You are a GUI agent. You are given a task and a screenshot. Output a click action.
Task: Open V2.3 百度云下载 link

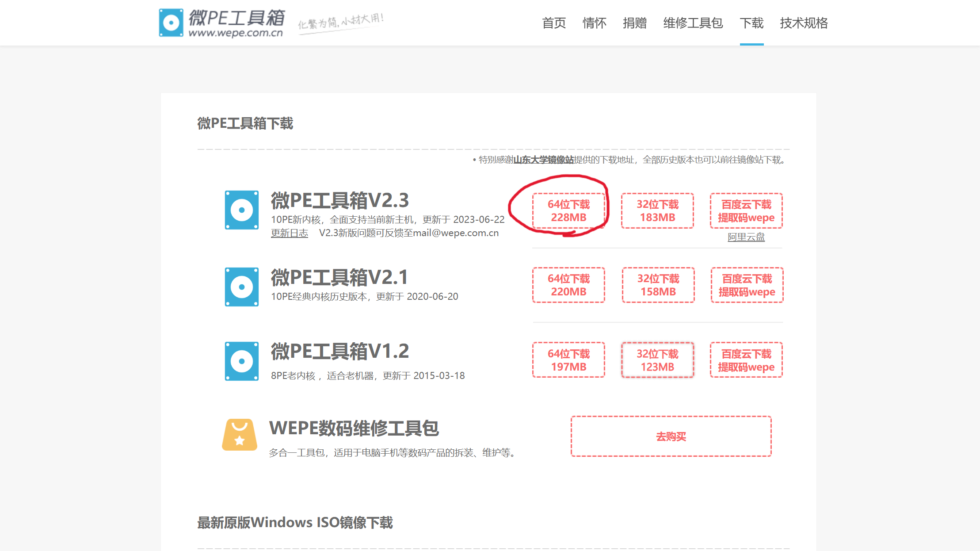pos(746,211)
